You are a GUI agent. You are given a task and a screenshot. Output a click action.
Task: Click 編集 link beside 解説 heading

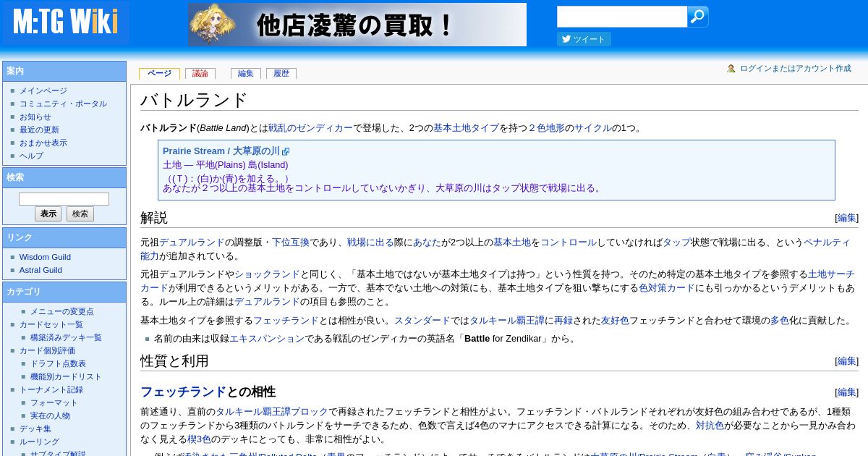tap(847, 218)
